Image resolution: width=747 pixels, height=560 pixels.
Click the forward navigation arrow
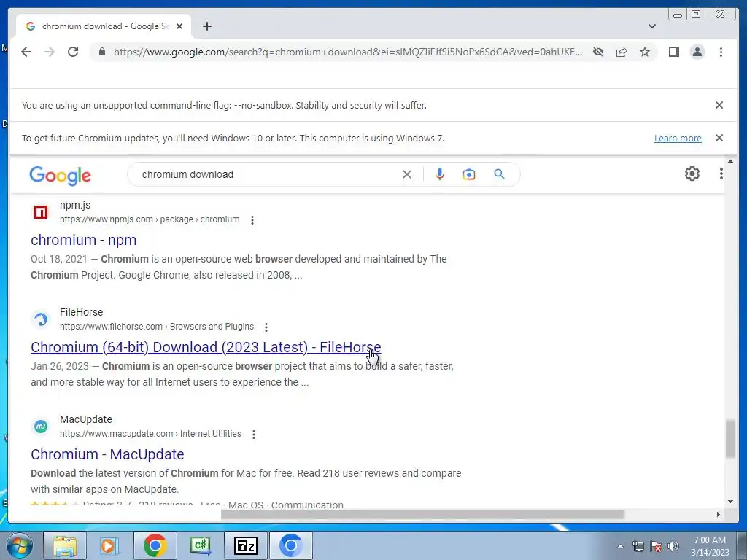pyautogui.click(x=50, y=52)
